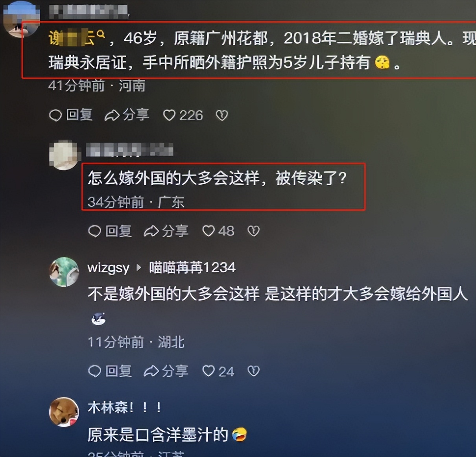476x457 pixels.
Task: Dislike wizgsy's comment from 湖北
Action: click(253, 371)
